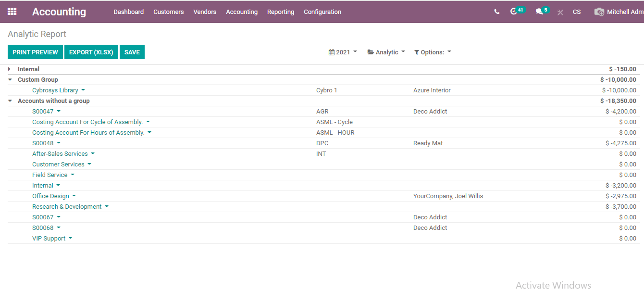Image resolution: width=644 pixels, height=291 pixels.
Task: Collapse Accounts without a group
Action: 10,101
